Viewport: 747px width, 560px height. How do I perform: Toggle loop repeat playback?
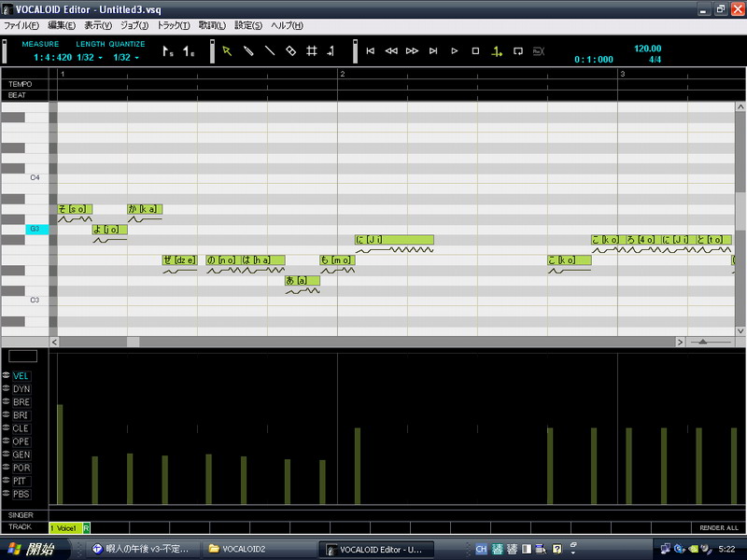[x=518, y=51]
